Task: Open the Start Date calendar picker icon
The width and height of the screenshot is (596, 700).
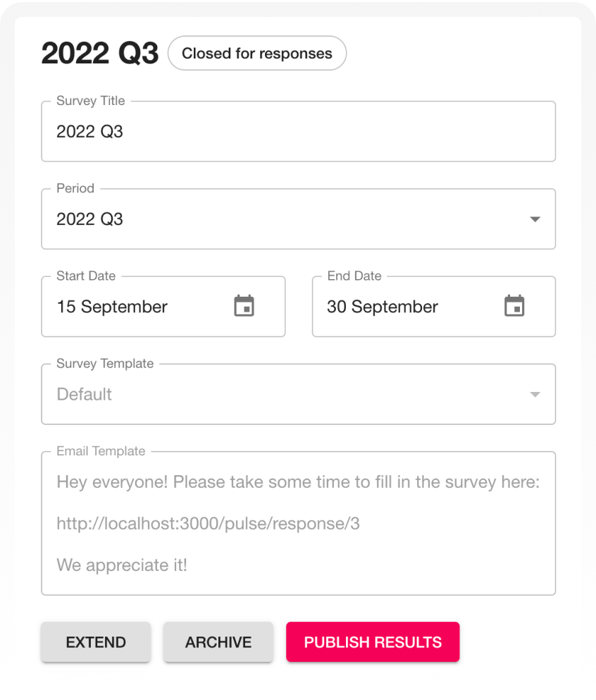Action: [244, 306]
